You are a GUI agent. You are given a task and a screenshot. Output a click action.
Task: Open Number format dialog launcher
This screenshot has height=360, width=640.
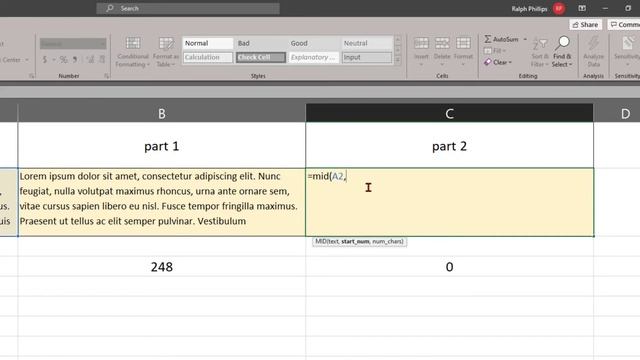point(107,76)
